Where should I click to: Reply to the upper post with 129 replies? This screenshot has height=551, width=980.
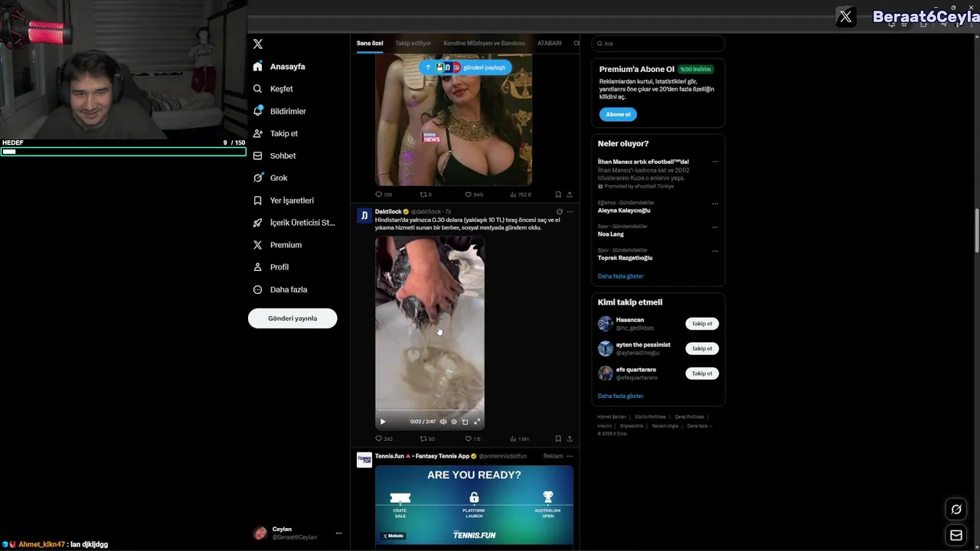(x=384, y=194)
